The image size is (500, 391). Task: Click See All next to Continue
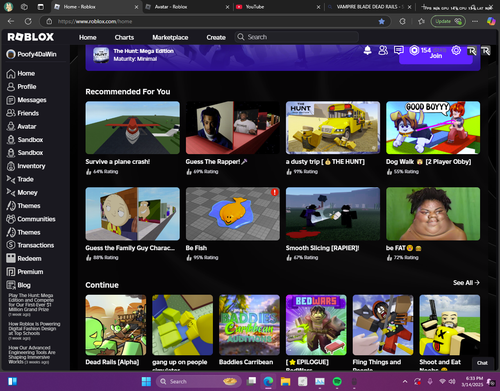click(466, 283)
